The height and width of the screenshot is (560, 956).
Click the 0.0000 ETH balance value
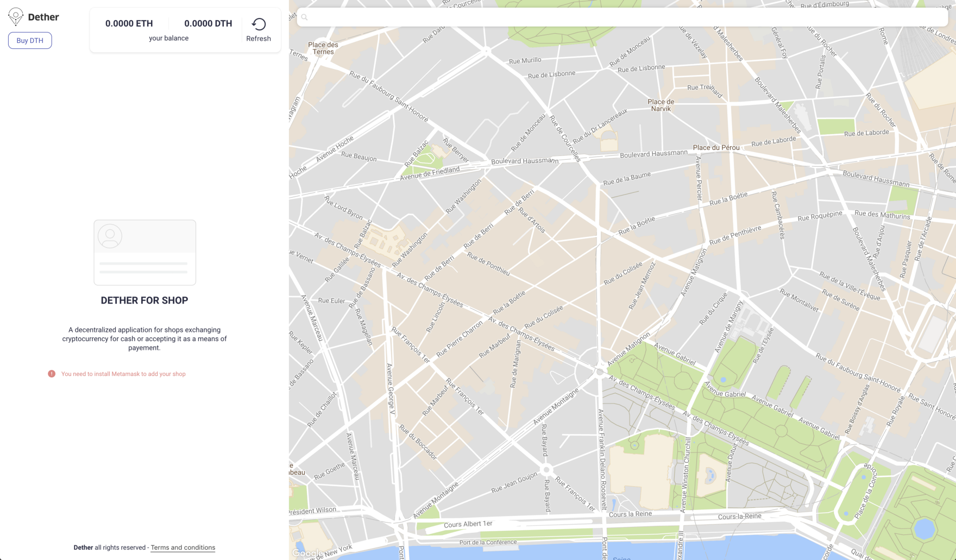tap(129, 23)
